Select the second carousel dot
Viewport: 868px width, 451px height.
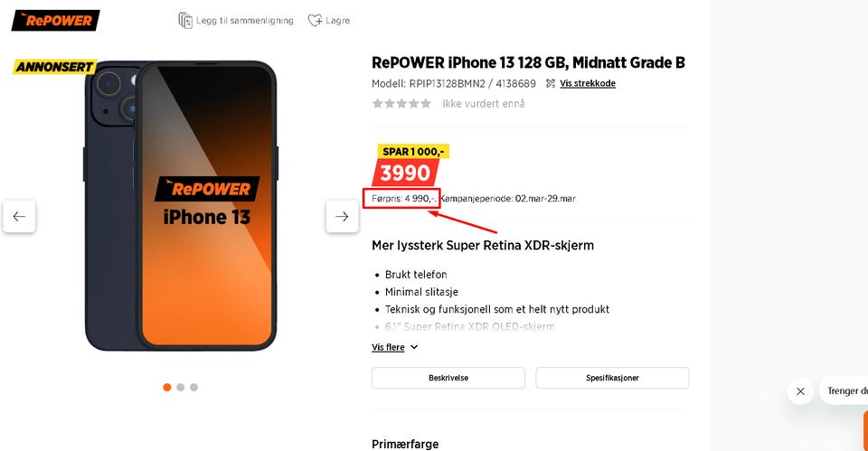(x=181, y=388)
